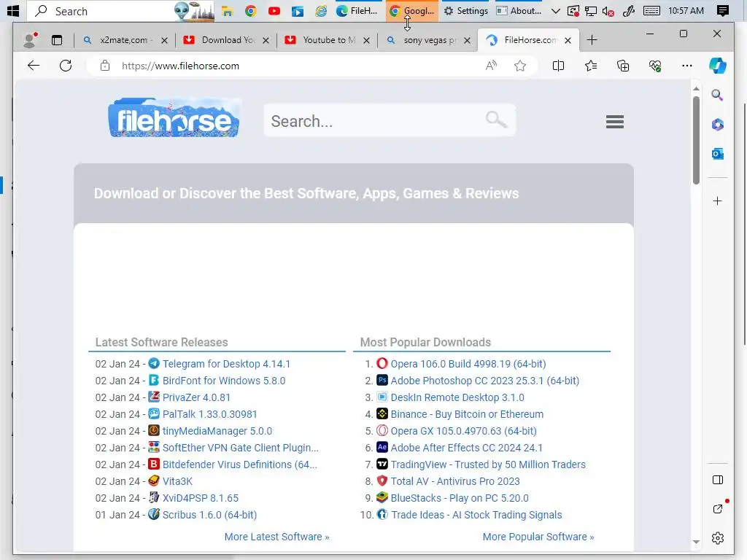
Task: Open Total AV - Antivirus Pro 2023
Action: coord(455,481)
